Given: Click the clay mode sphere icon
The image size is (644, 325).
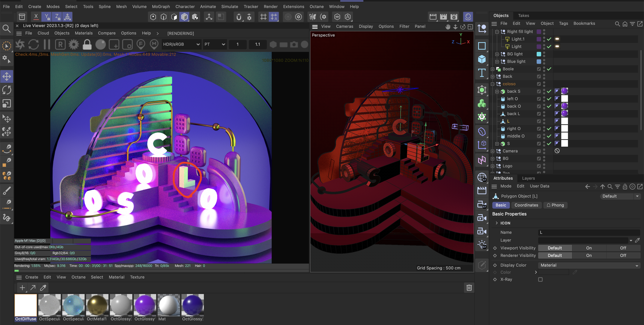Looking at the screenshot, I should [x=100, y=44].
